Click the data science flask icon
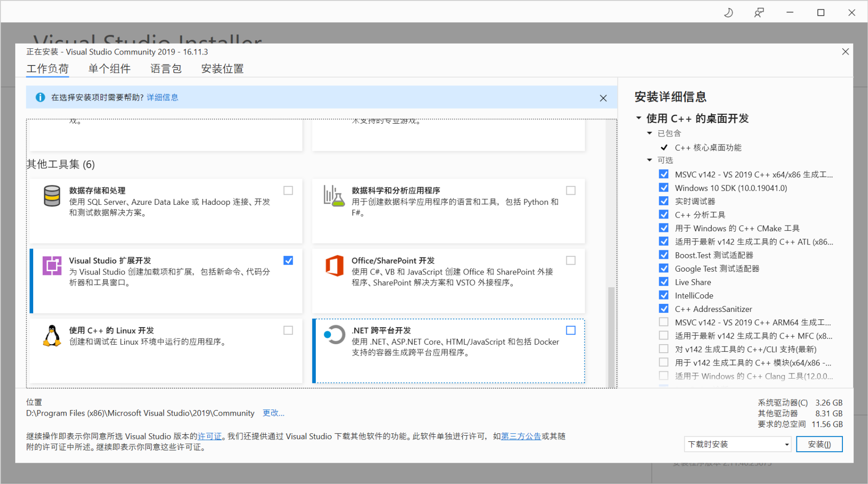The height and width of the screenshot is (484, 868). pyautogui.click(x=334, y=196)
